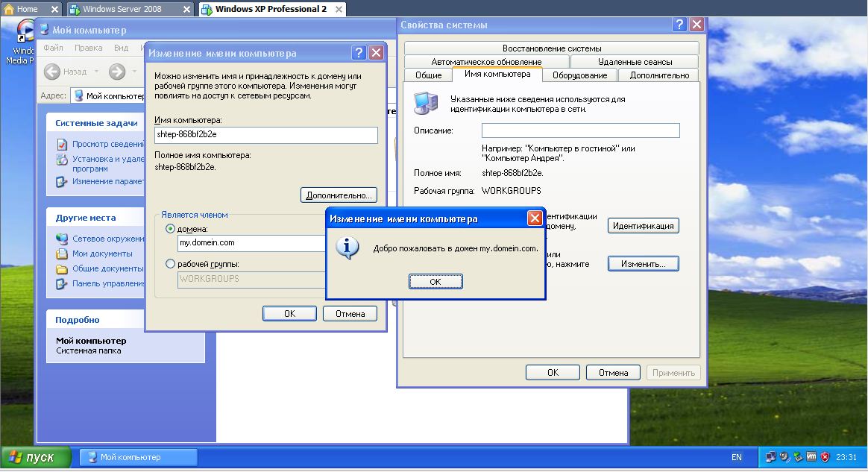Select the domain radio button
This screenshot has width=868, height=472.
(x=171, y=228)
